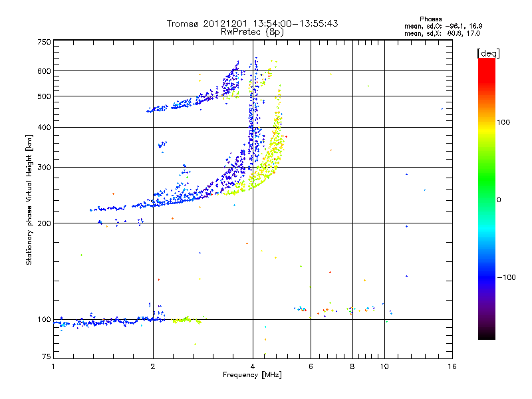Click x-axis tick label '1'
This screenshot has height=399, width=532.
tap(53, 366)
